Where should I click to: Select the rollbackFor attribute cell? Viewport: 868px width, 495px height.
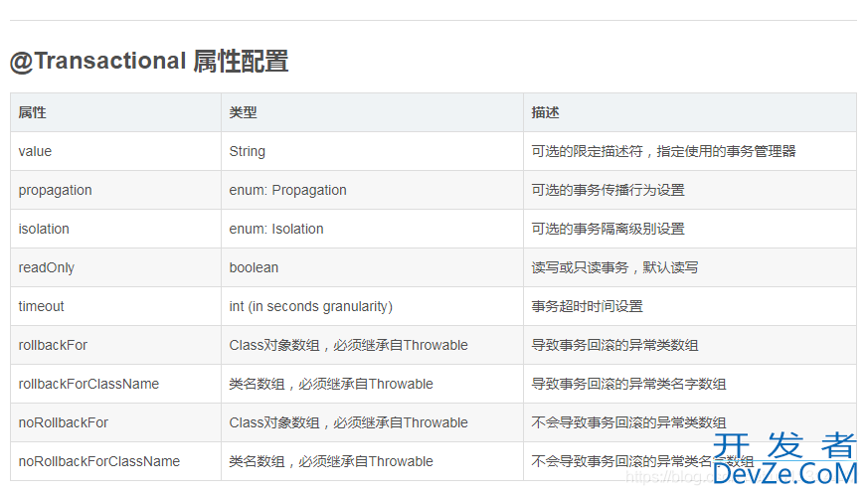53,345
